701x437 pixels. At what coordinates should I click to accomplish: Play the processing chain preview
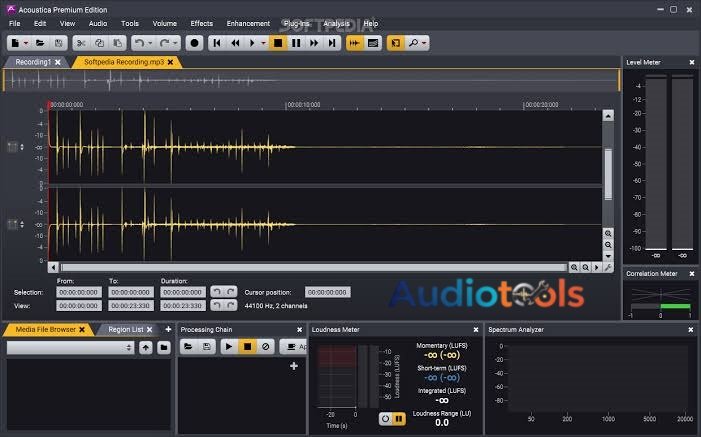click(x=229, y=347)
